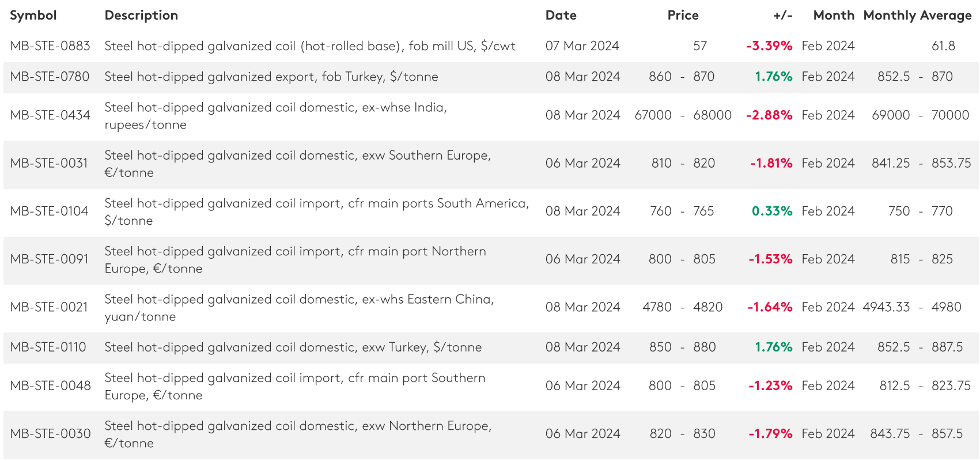Select symbol MB-STE-0104

(49, 211)
